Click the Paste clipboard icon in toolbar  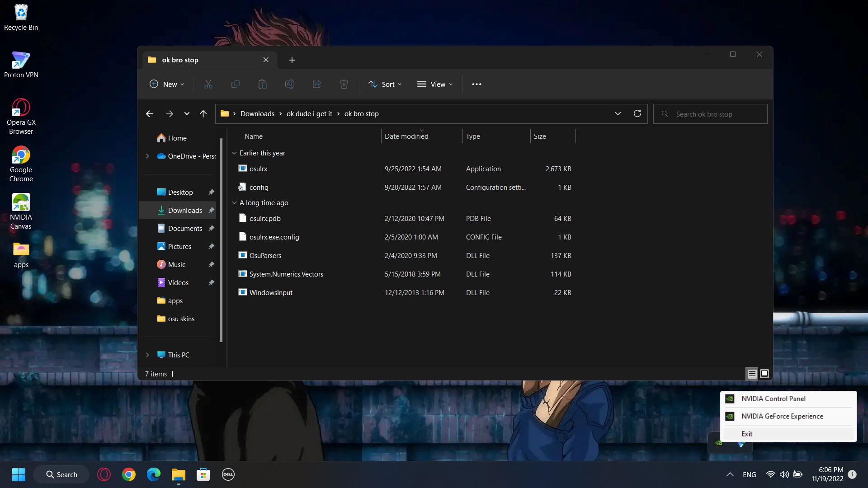point(263,84)
